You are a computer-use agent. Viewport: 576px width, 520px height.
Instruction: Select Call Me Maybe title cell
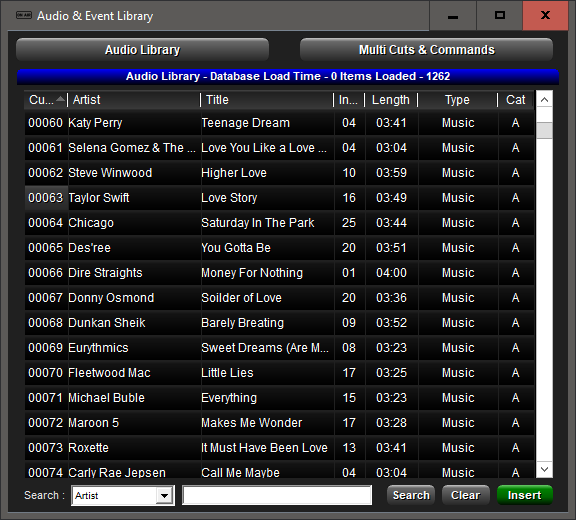click(x=267, y=469)
